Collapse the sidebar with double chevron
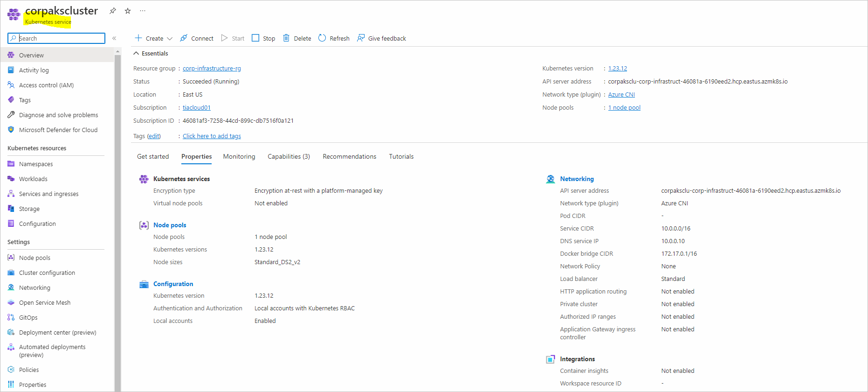The width and height of the screenshot is (868, 392). point(114,38)
